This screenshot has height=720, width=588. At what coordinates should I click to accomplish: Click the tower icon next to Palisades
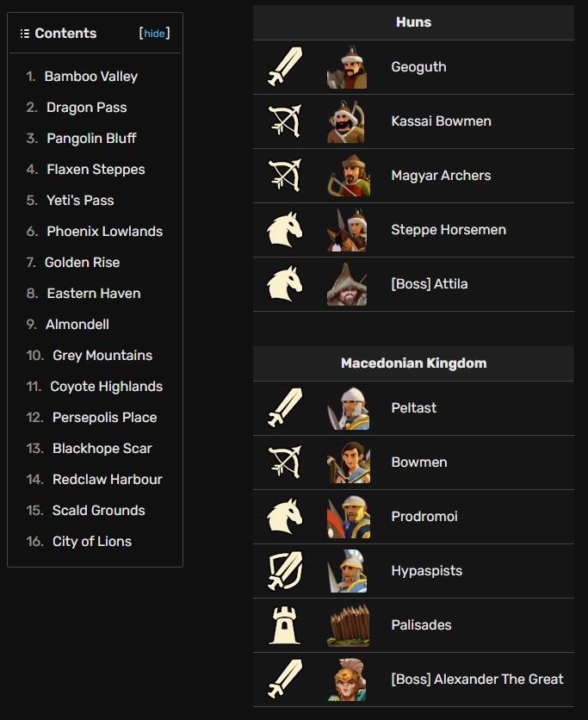pyautogui.click(x=285, y=625)
